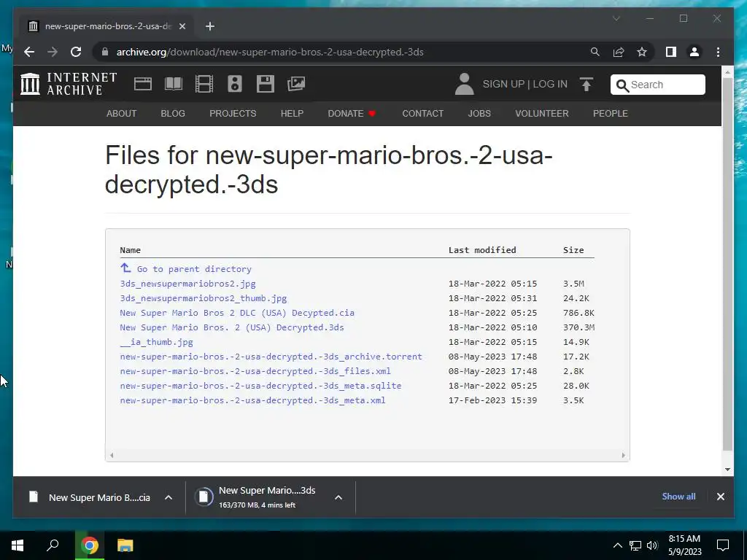Open the _archive.torrent file link
This screenshot has width=747, height=560.
(271, 357)
